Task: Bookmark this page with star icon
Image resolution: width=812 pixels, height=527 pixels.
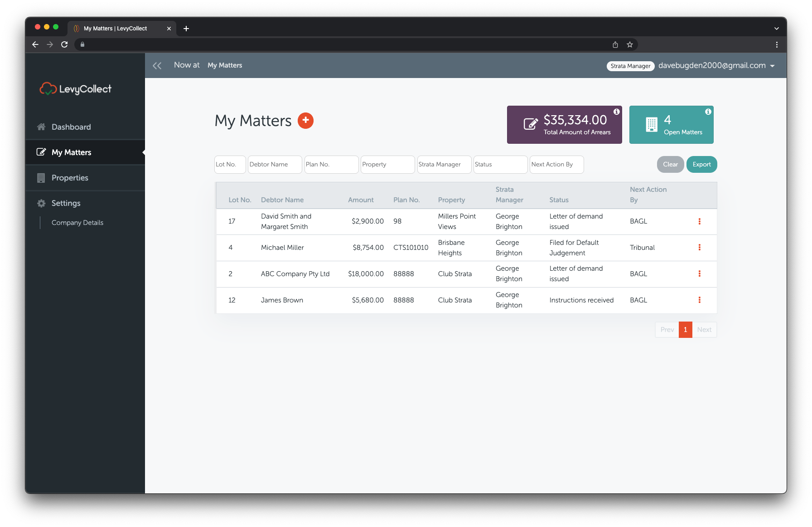Action: point(629,44)
